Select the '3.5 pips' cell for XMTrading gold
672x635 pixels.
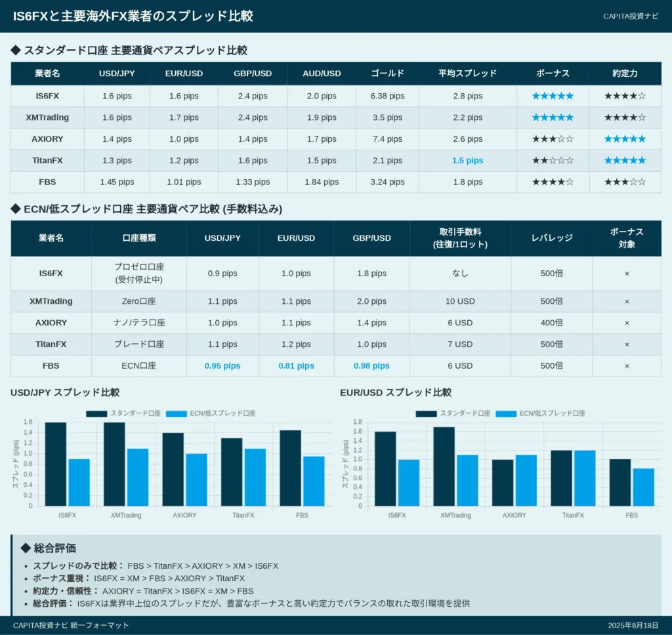[x=387, y=117]
